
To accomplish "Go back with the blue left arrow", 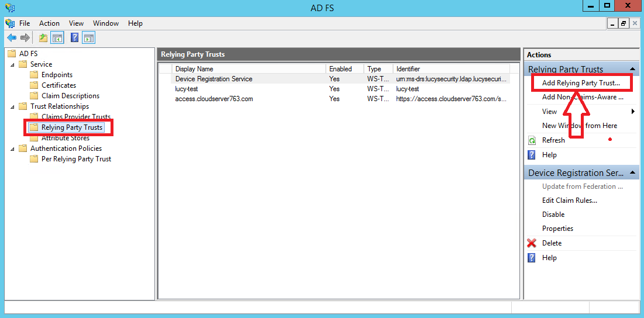I will (12, 38).
